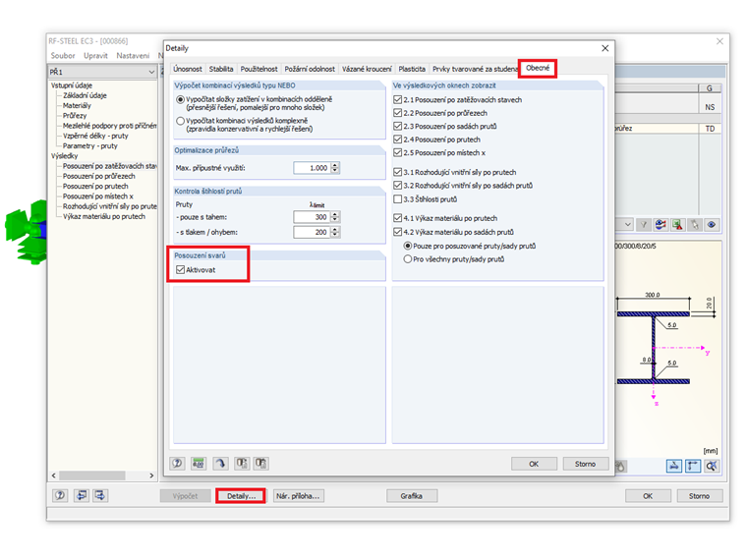
Task: Click the greyed drop icon under the cross-section preview
Action: tap(621, 467)
